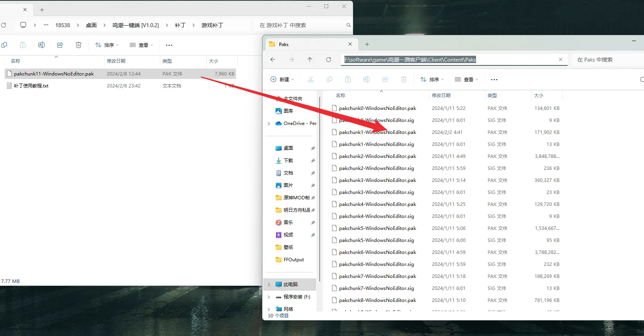Click the rename icon in left window toolbar
Screen dimensions: 644x336
(x=41, y=45)
